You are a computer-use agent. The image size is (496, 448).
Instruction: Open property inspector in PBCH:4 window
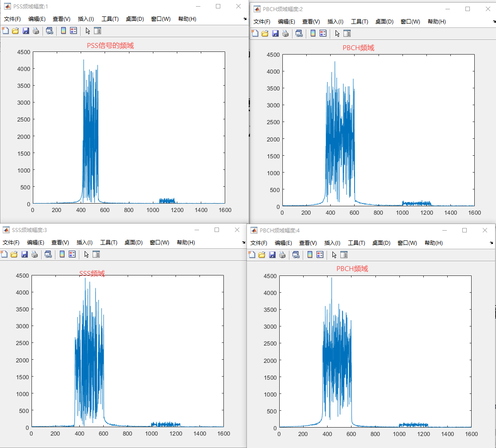coord(344,255)
